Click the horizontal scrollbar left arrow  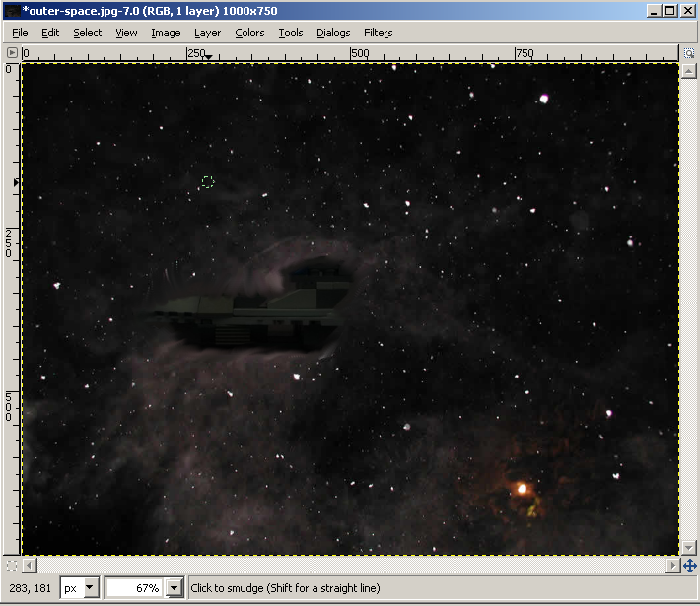29,566
